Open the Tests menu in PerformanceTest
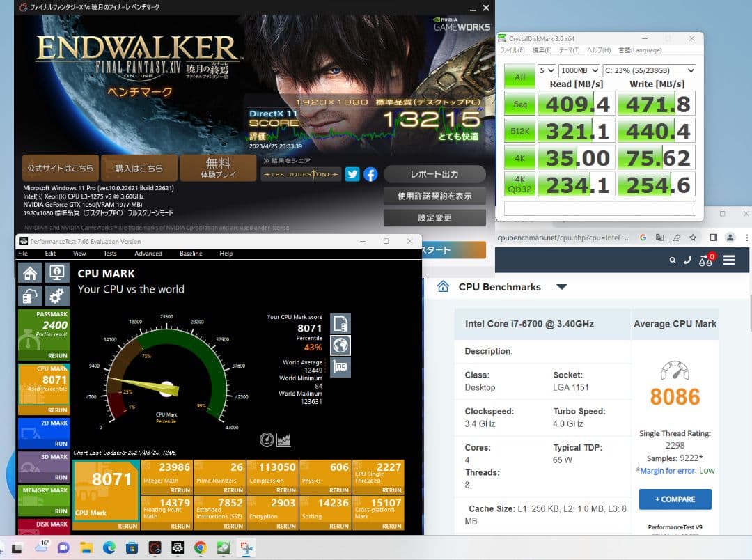The height and width of the screenshot is (560, 752). 109,254
